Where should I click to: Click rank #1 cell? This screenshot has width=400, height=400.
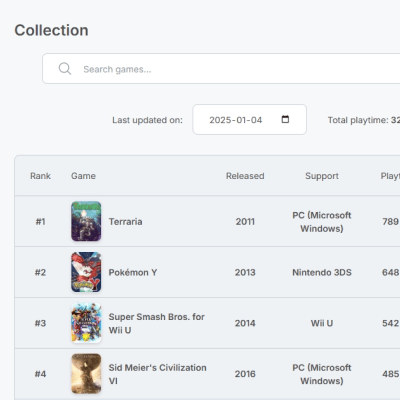(x=40, y=222)
